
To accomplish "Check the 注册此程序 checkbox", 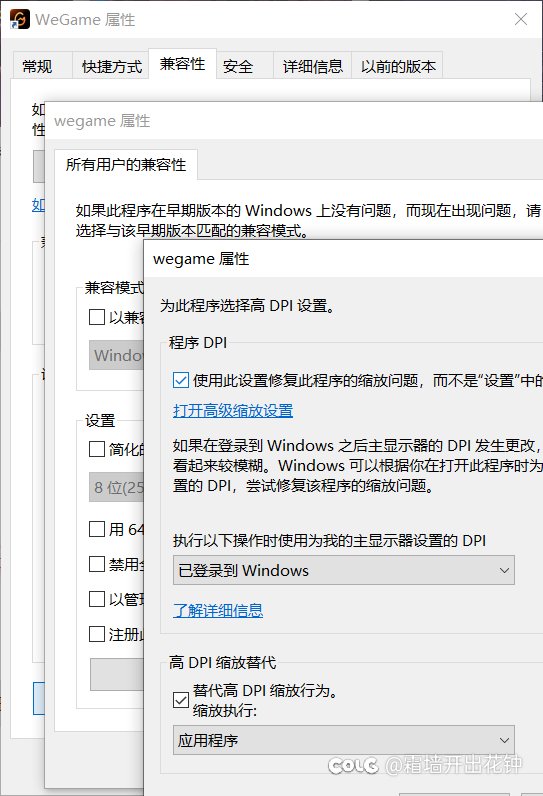I will coord(97,634).
